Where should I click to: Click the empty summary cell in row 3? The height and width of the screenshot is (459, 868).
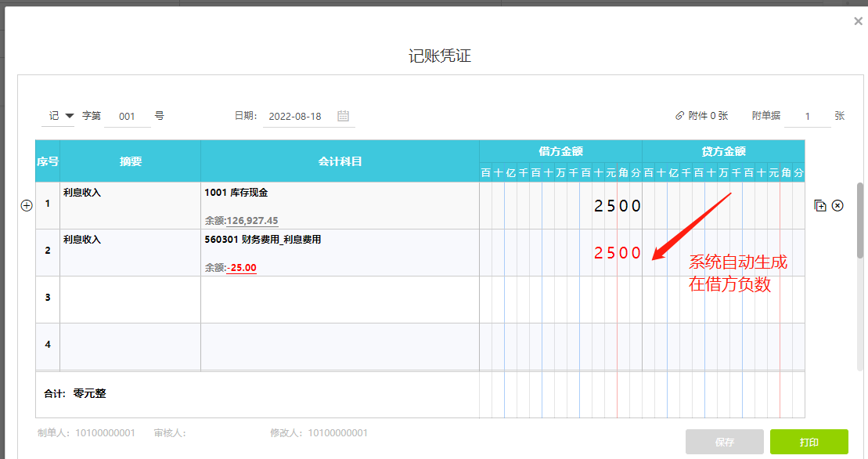pos(130,299)
